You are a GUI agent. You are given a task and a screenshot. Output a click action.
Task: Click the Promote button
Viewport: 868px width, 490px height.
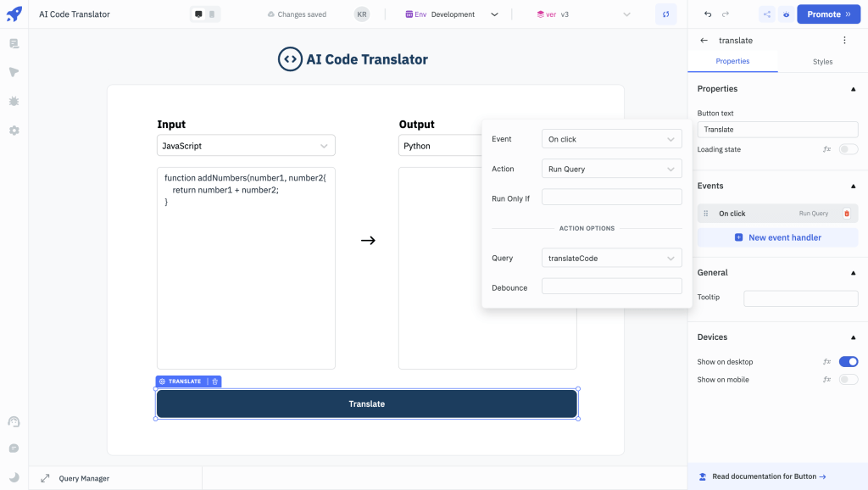pos(828,14)
